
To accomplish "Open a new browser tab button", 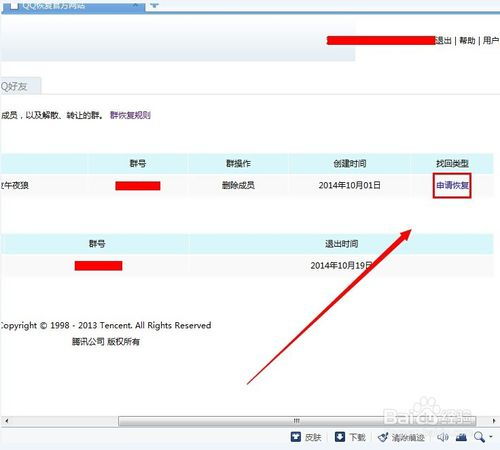I will [155, 5].
